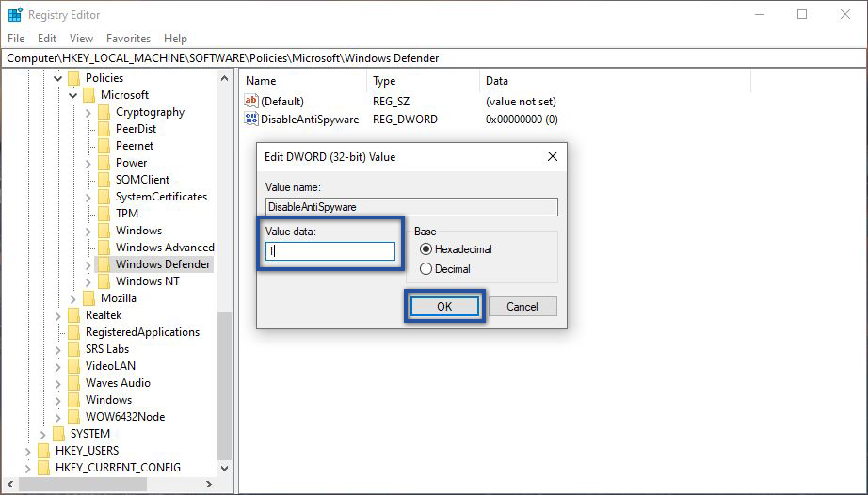The image size is (868, 495).
Task: Open the Edit menu
Action: (x=47, y=39)
